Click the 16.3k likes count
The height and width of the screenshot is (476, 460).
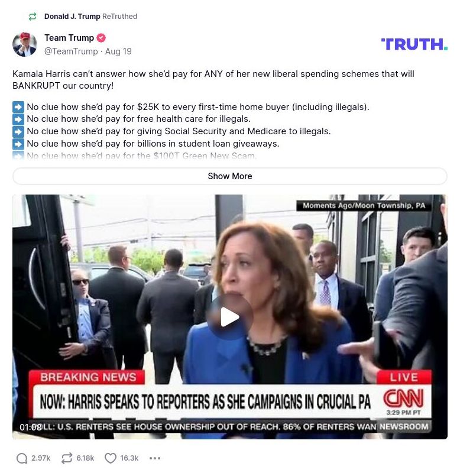[x=129, y=458]
